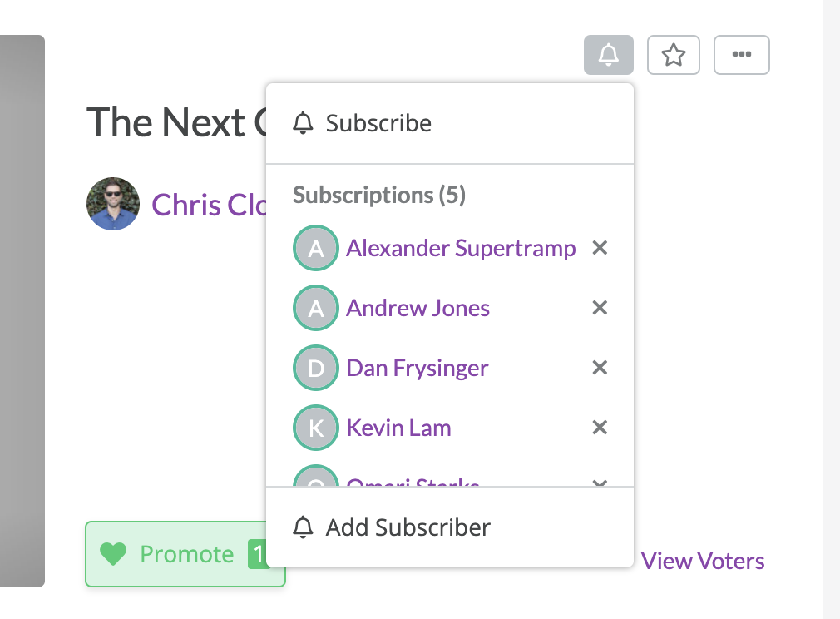This screenshot has width=840, height=619.
Task: Select Add Subscriber menu entry
Action: 450,527
